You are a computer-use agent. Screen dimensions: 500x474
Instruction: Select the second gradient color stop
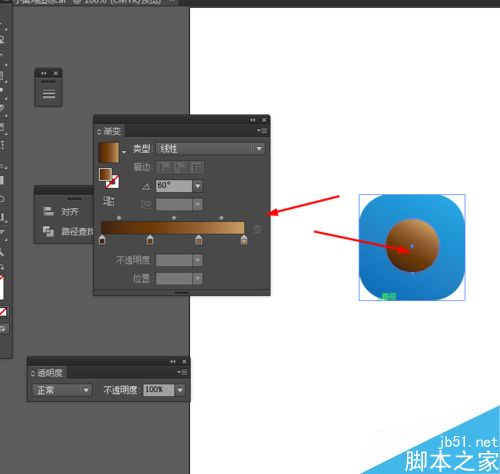[x=150, y=240]
